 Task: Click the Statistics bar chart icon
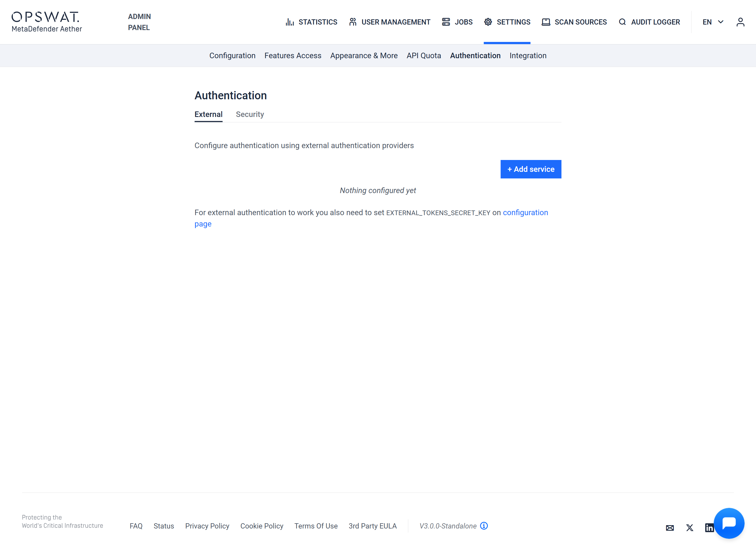pos(290,22)
